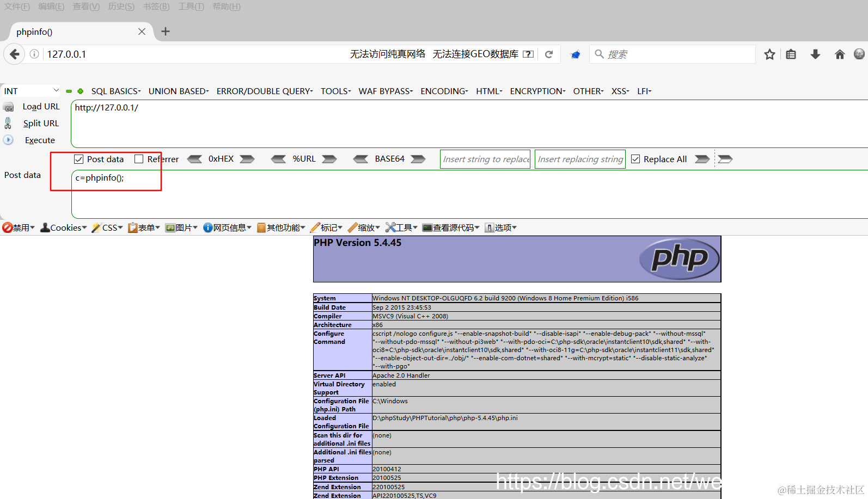Expand the OTHER dropdown
This screenshot has width=868, height=499.
tap(588, 91)
